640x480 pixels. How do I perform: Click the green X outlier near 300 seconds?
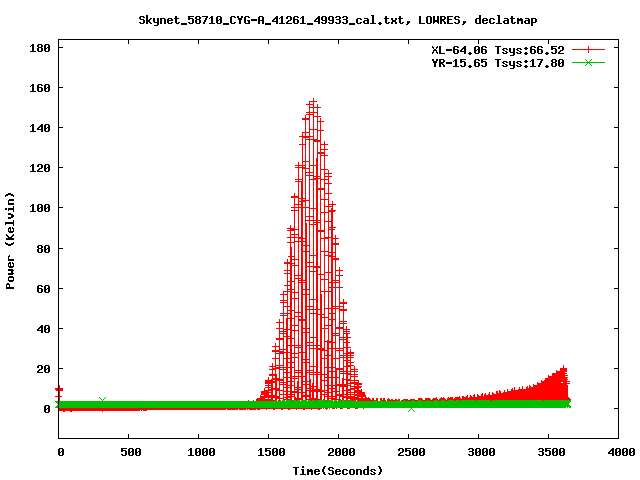pyautogui.click(x=102, y=400)
